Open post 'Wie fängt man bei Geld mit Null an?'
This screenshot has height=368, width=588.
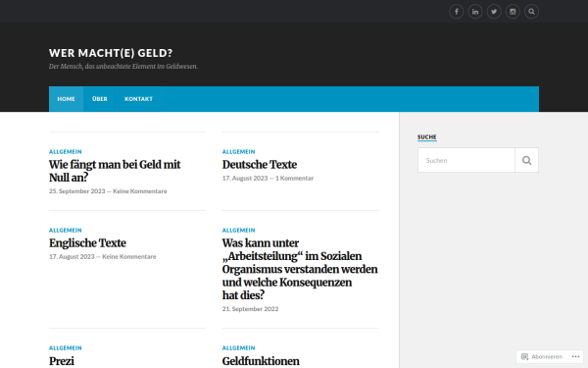(x=115, y=171)
